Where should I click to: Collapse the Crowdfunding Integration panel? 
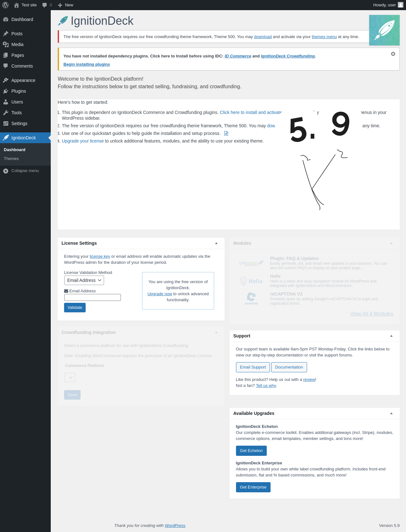pos(216,332)
